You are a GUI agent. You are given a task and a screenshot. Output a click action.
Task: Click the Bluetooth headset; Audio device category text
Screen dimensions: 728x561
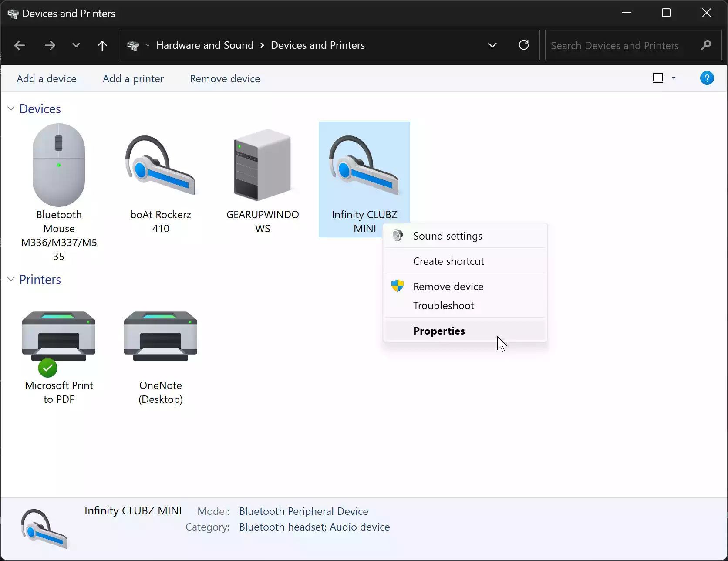click(314, 527)
